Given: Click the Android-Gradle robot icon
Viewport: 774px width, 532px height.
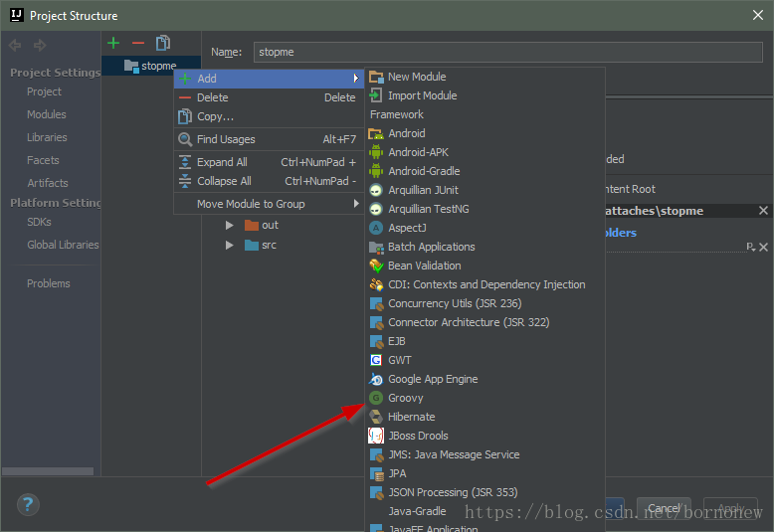Looking at the screenshot, I should click(376, 171).
